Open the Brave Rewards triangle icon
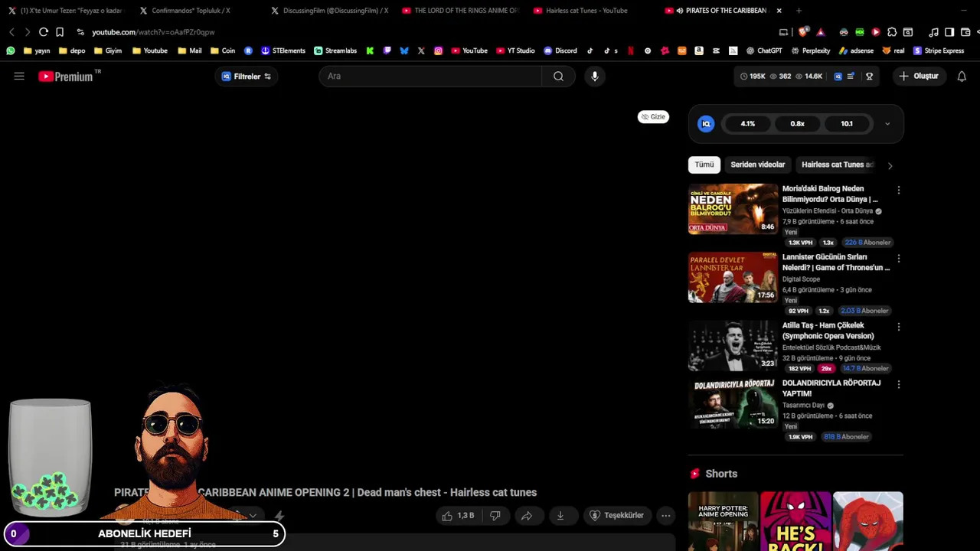 coord(821,32)
